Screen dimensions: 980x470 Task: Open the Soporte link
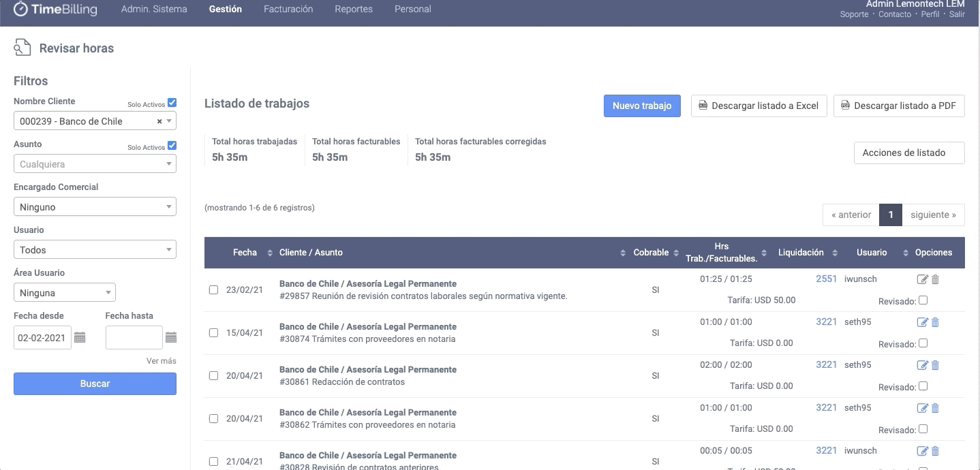(x=855, y=14)
